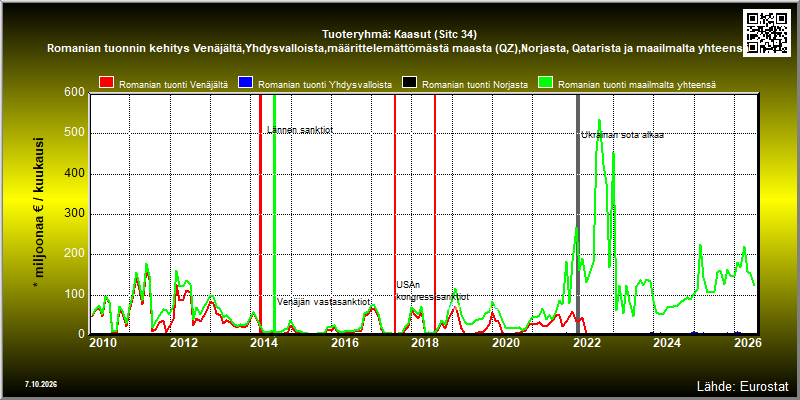Click the 'Venäjän vastasanktiot' annotation

pos(323,302)
